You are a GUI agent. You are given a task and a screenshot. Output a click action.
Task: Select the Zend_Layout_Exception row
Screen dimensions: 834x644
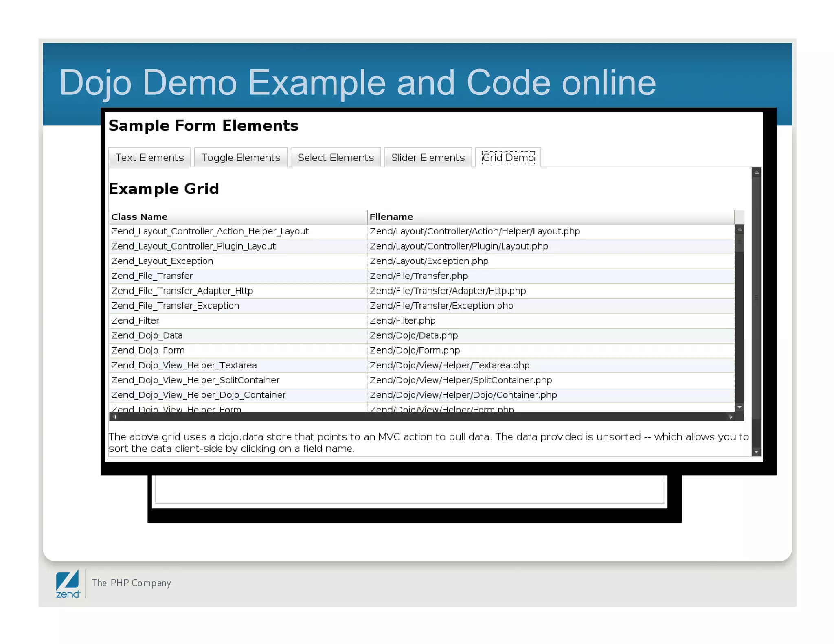(x=422, y=261)
